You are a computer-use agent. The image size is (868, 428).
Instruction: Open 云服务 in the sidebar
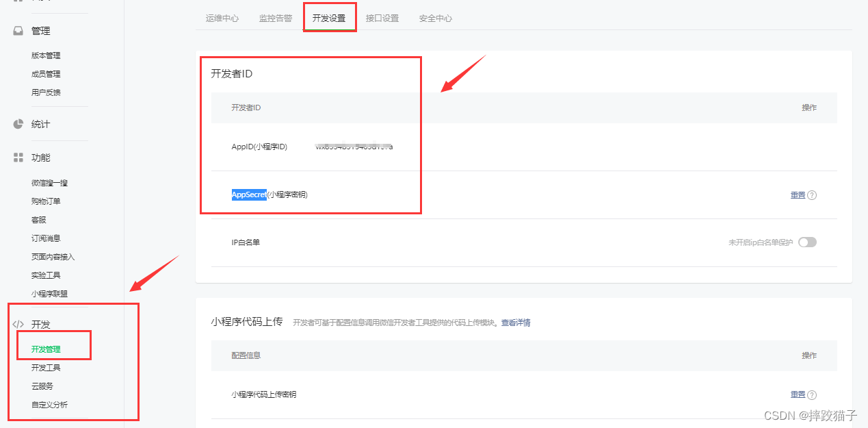click(42, 386)
